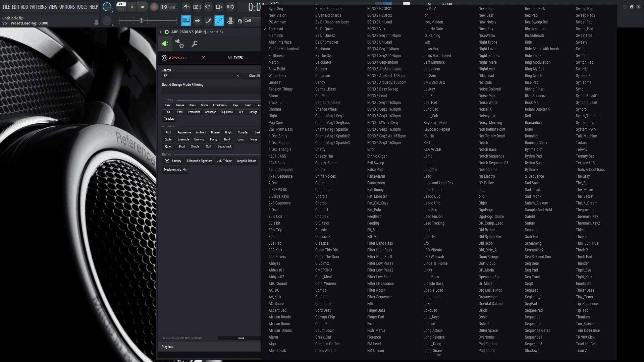
Task: Click the round main pitch knob
Action: point(107,21)
